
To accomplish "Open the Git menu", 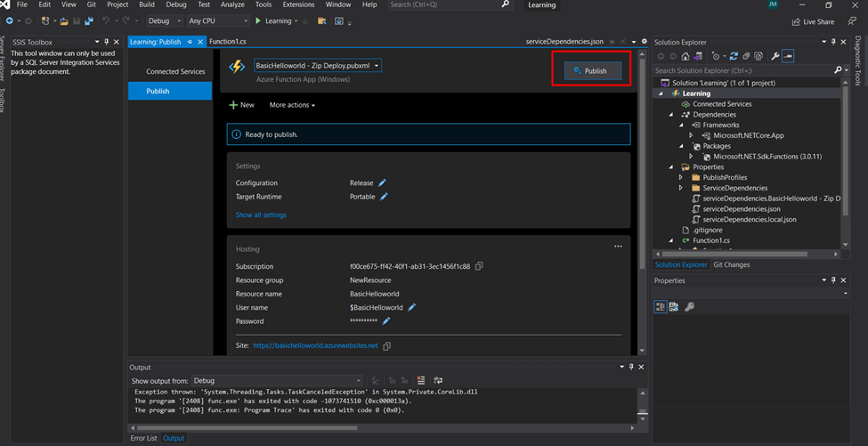I will tap(92, 4).
